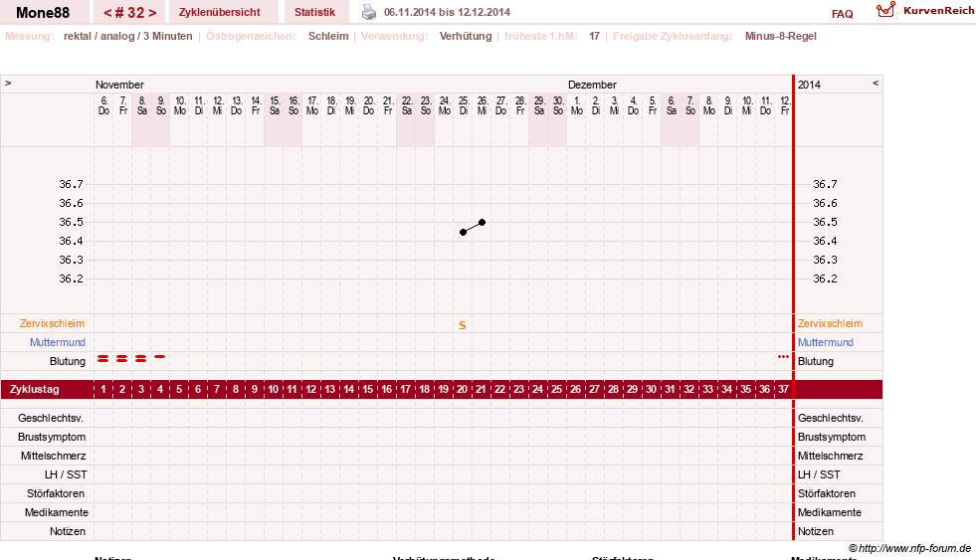976x560 pixels.
Task: Click the 'rektal / analog / 3 Minuten' value
Action: [127, 36]
